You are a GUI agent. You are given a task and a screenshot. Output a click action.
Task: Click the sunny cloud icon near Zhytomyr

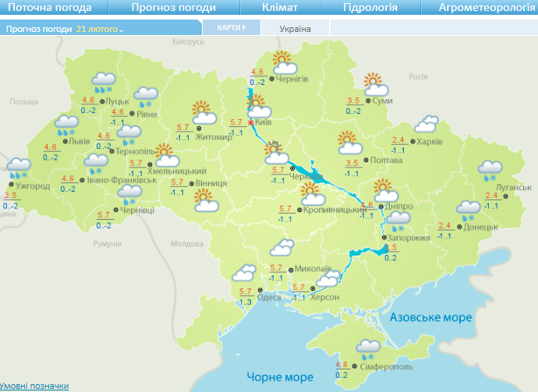click(202, 111)
